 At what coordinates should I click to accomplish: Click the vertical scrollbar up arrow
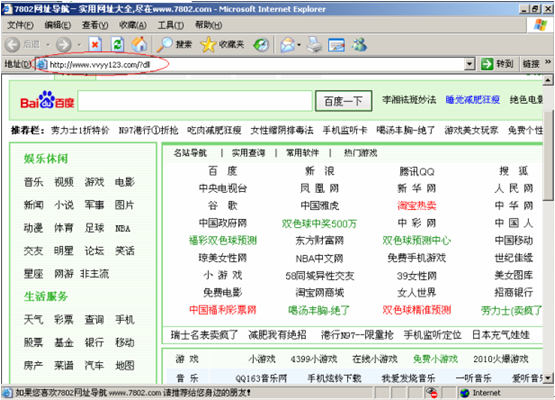coord(548,80)
